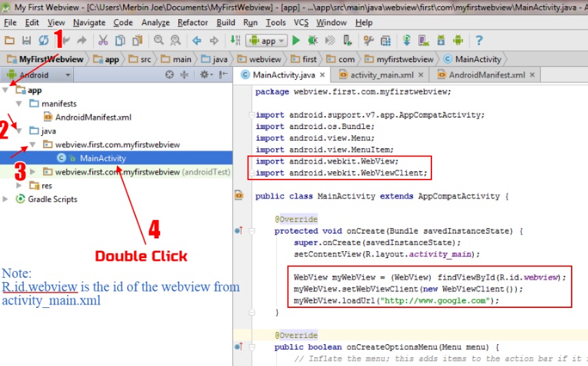
Task: Collapse the webview.first.com.myfirstwebview package
Action: (32, 145)
